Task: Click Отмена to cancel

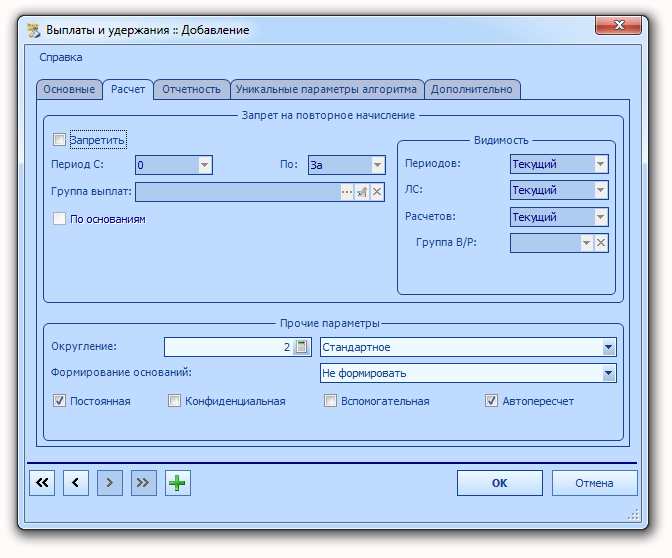Action: click(594, 483)
